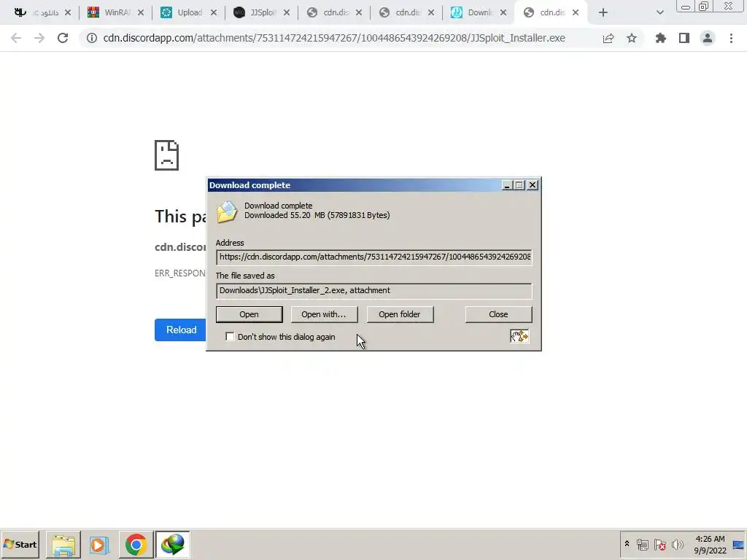Click the Action Center flag tray icon
The width and height of the screenshot is (747, 560).
(x=659, y=544)
